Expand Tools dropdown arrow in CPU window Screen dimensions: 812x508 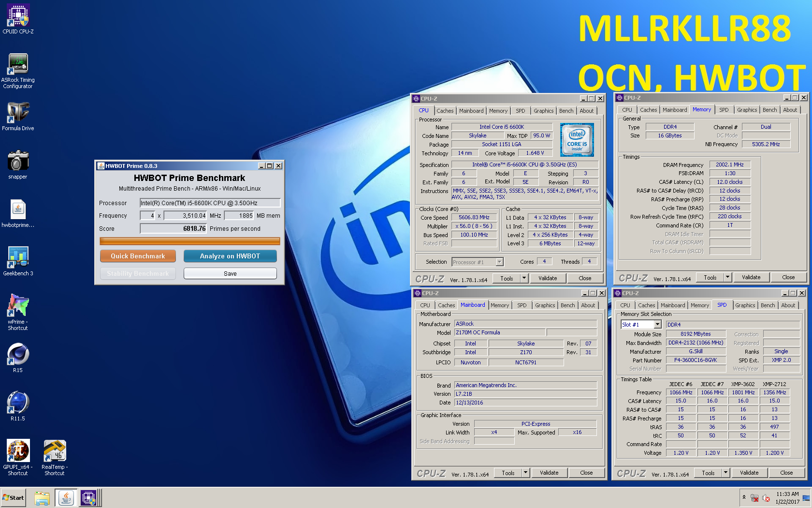pyautogui.click(x=524, y=278)
